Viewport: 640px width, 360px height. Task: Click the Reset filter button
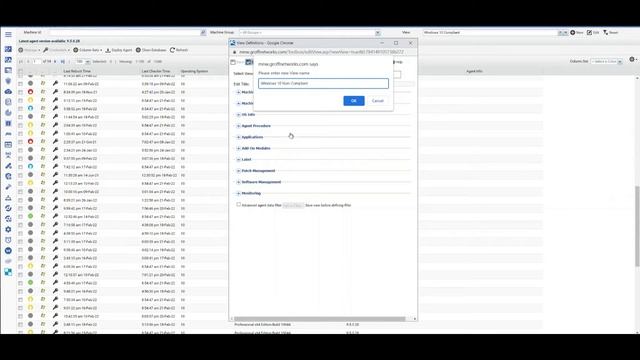[611, 32]
